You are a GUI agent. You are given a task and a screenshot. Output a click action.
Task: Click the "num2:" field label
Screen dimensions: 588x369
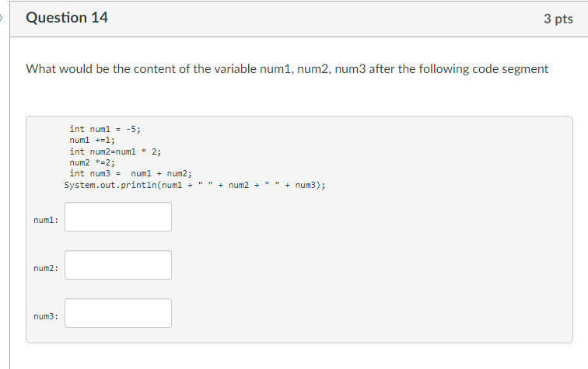click(46, 268)
